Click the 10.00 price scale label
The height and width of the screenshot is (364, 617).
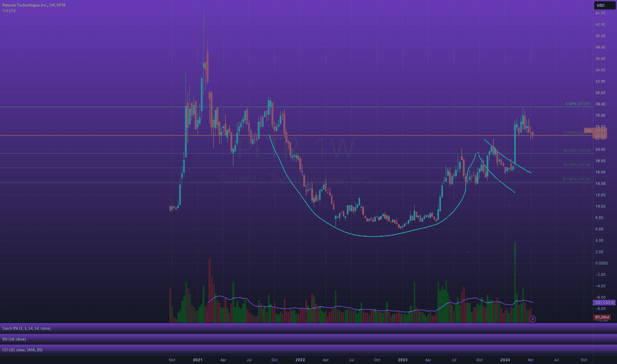click(x=600, y=206)
